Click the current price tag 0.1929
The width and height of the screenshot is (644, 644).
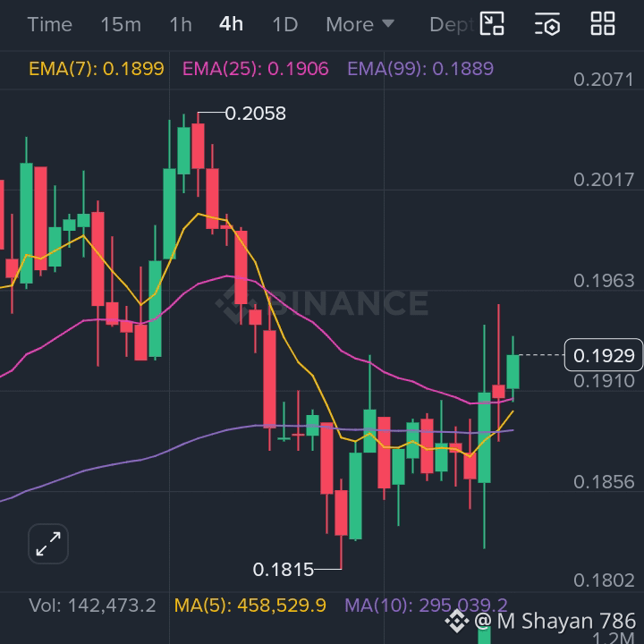pos(604,355)
